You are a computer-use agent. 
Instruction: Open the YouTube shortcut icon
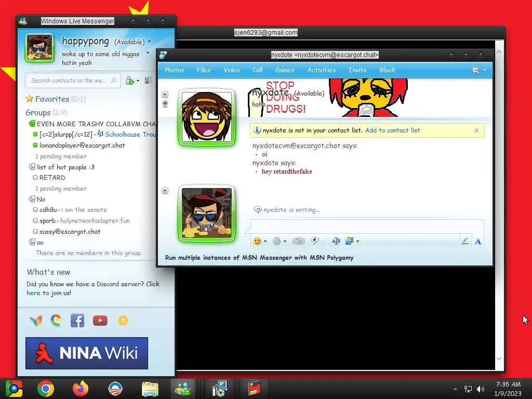click(x=100, y=321)
